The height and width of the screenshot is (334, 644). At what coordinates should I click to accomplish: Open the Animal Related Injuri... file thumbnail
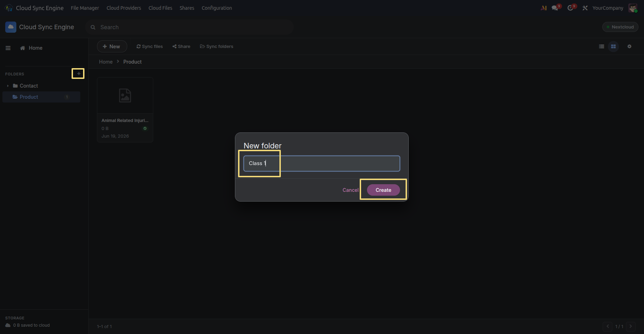coord(125,96)
